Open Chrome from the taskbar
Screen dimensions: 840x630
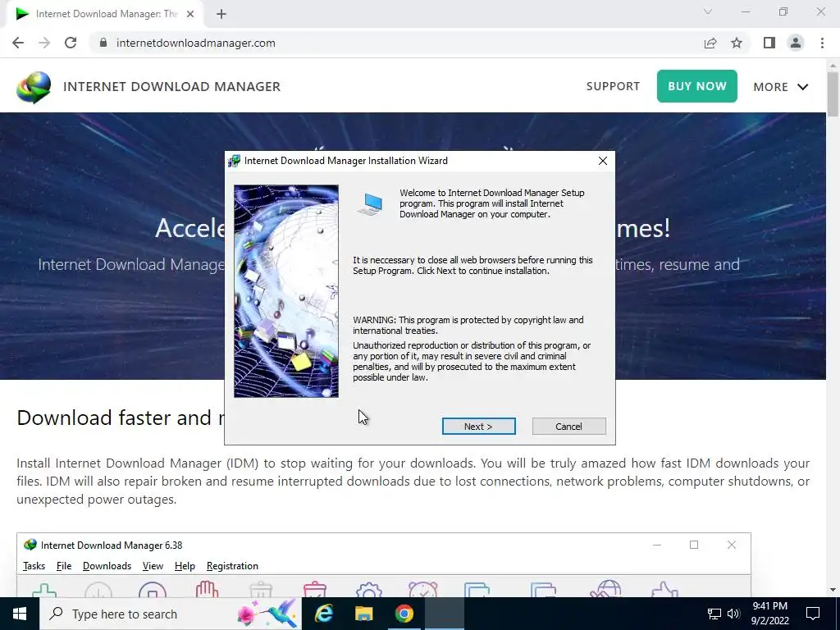pos(404,614)
